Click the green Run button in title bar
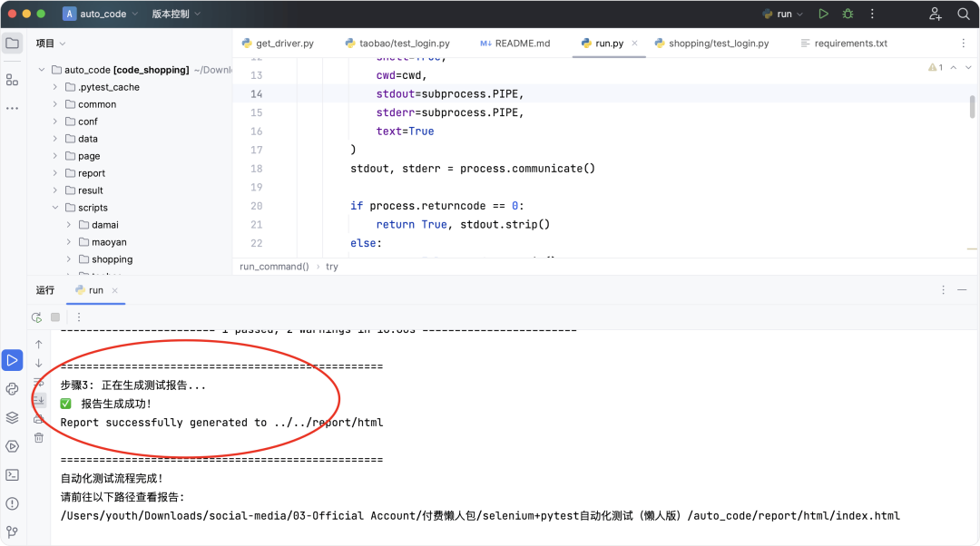This screenshot has width=980, height=546. [x=824, y=14]
